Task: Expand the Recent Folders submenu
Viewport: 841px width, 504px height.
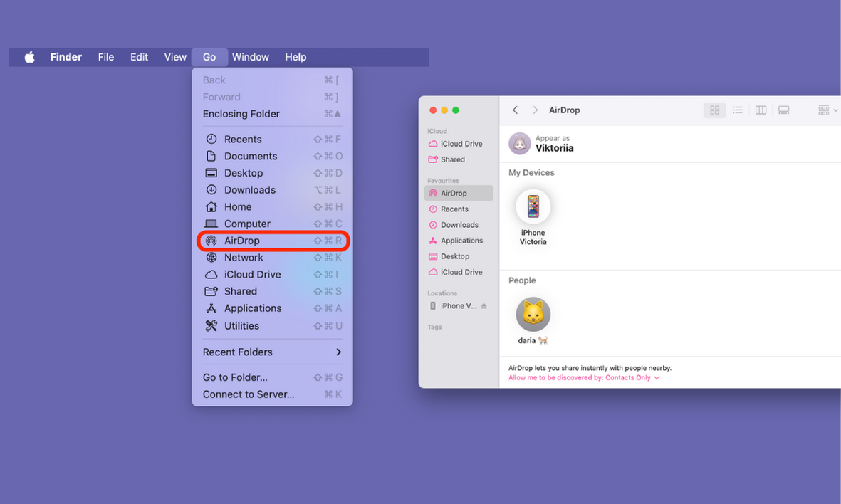Action: (273, 352)
